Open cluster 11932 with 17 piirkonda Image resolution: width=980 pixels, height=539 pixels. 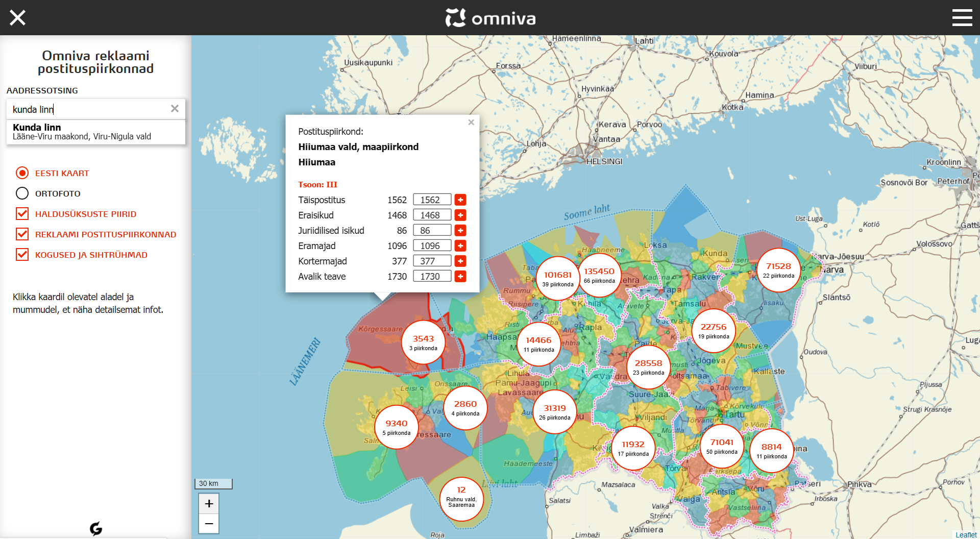[633, 448]
